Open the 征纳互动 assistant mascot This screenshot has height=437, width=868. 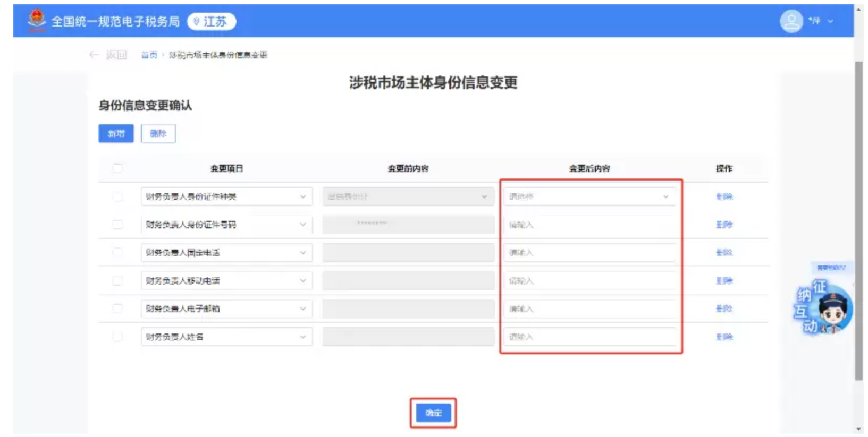823,307
